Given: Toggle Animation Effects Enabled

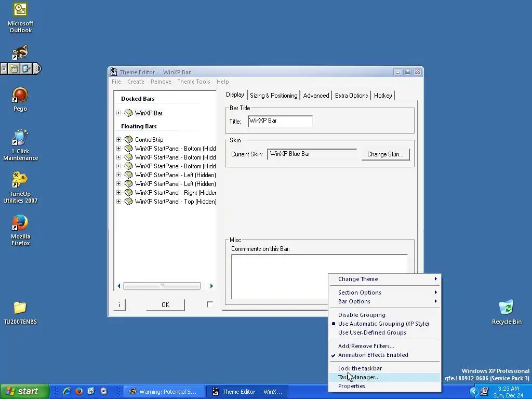Looking at the screenshot, I should 373,355.
